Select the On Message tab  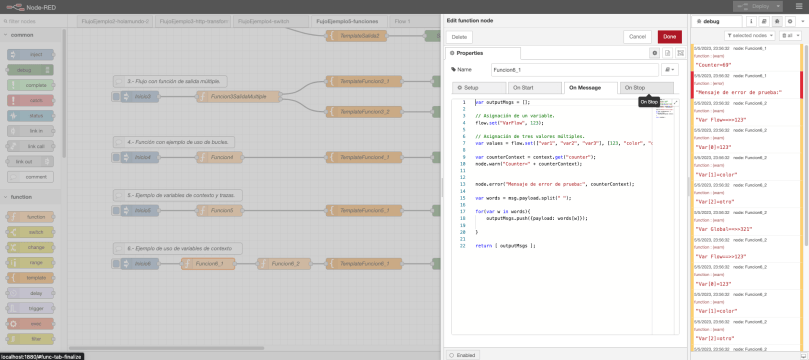point(591,88)
